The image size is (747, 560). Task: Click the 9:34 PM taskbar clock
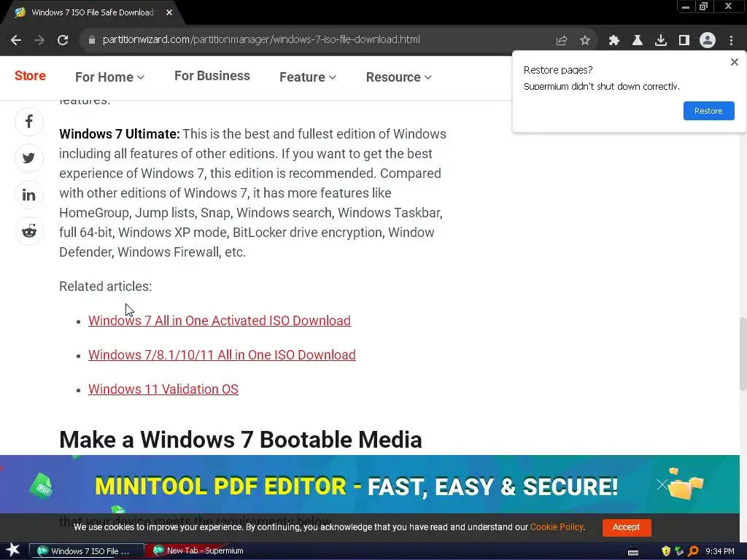[720, 551]
